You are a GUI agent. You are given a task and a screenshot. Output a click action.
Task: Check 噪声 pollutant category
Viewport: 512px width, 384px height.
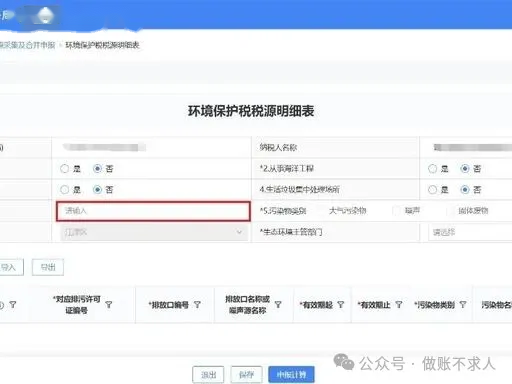(397, 211)
